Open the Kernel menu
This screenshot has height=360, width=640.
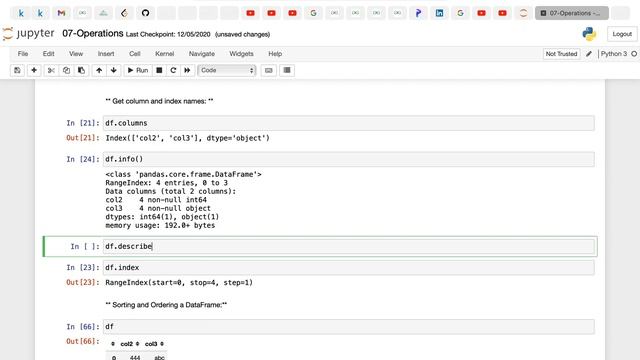pyautogui.click(x=164, y=53)
